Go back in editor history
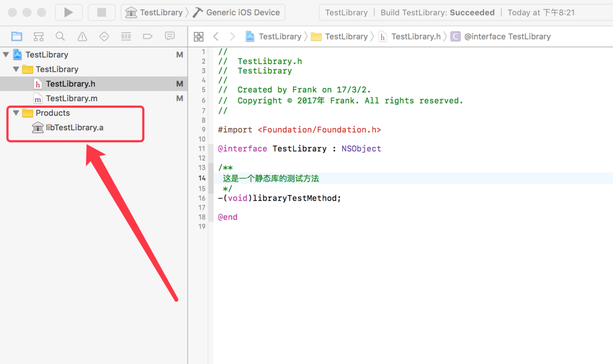 pos(216,37)
